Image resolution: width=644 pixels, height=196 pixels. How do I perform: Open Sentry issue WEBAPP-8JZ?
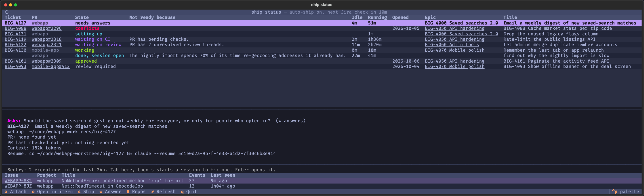pos(18,186)
